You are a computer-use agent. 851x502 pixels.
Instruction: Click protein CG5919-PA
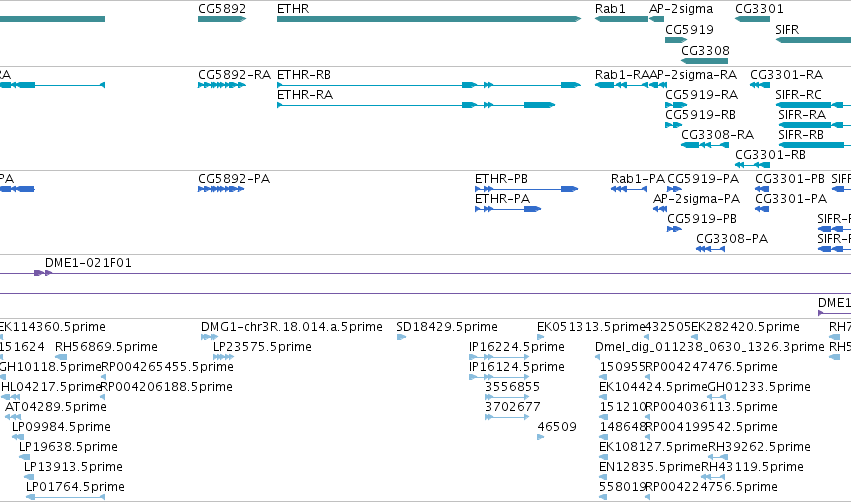(x=703, y=179)
